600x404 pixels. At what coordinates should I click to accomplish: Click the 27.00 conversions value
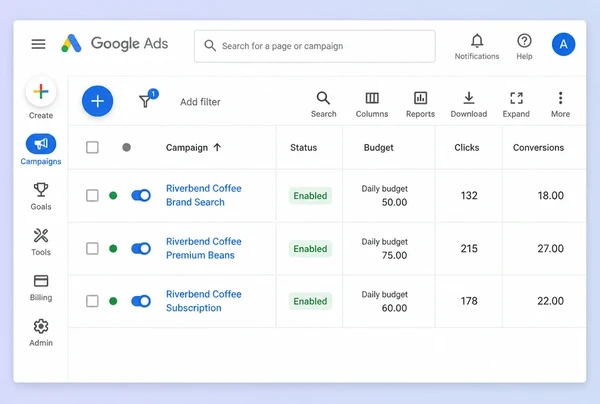click(x=550, y=249)
